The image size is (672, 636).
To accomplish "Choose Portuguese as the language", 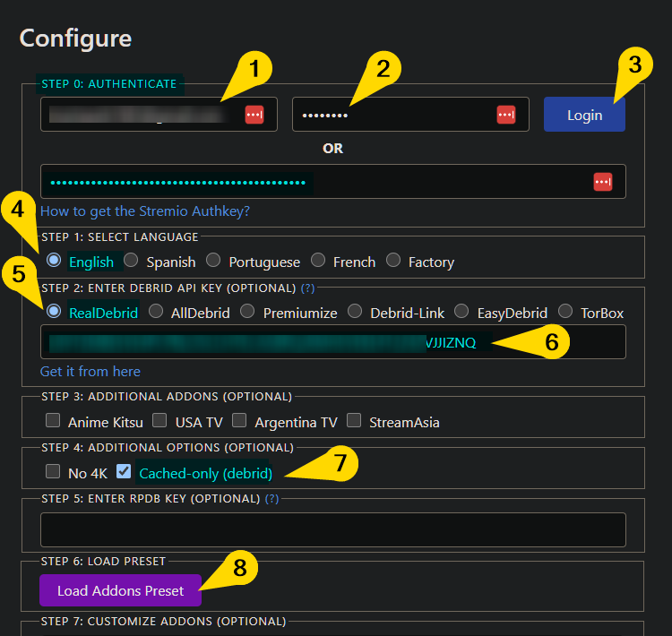I will pyautogui.click(x=213, y=260).
